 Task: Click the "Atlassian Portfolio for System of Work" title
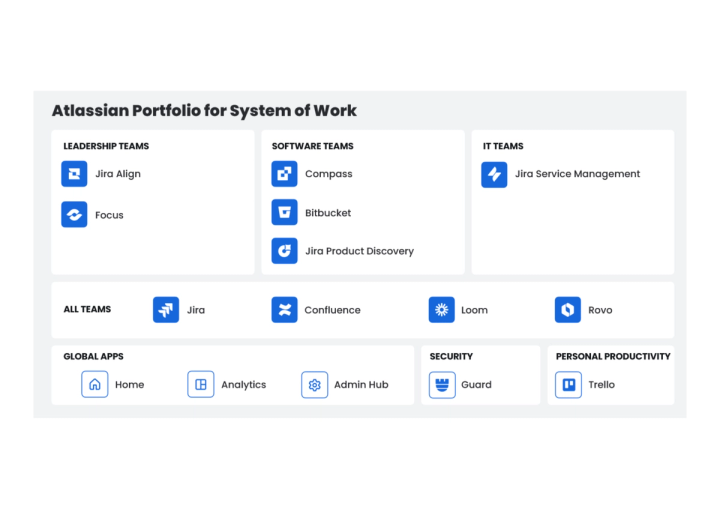204,111
